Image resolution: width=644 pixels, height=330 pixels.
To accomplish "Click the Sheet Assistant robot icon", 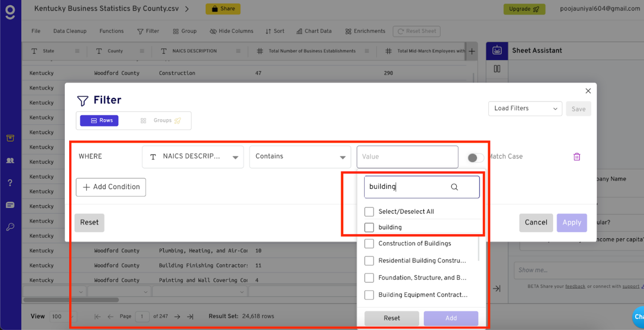I will coord(497,50).
